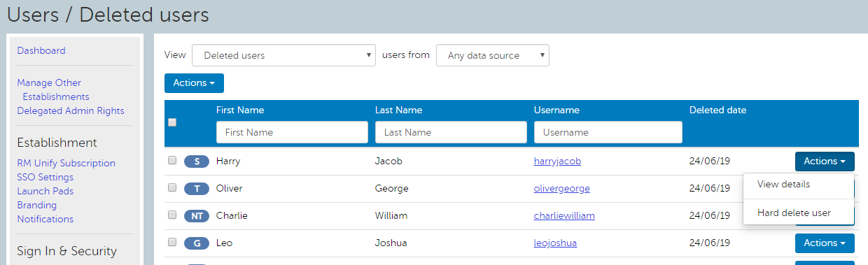Tick the checkbox for Charlie William
The height and width of the screenshot is (265, 868).
[x=172, y=215]
